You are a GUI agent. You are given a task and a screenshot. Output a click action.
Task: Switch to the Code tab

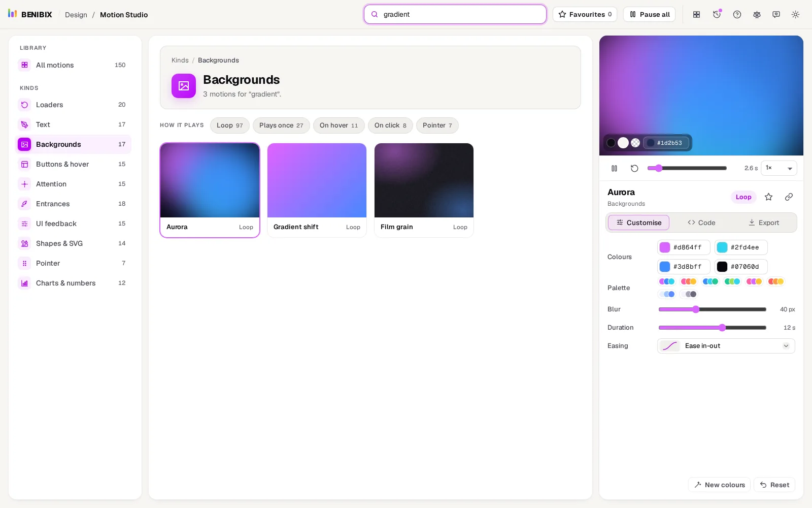tap(701, 223)
